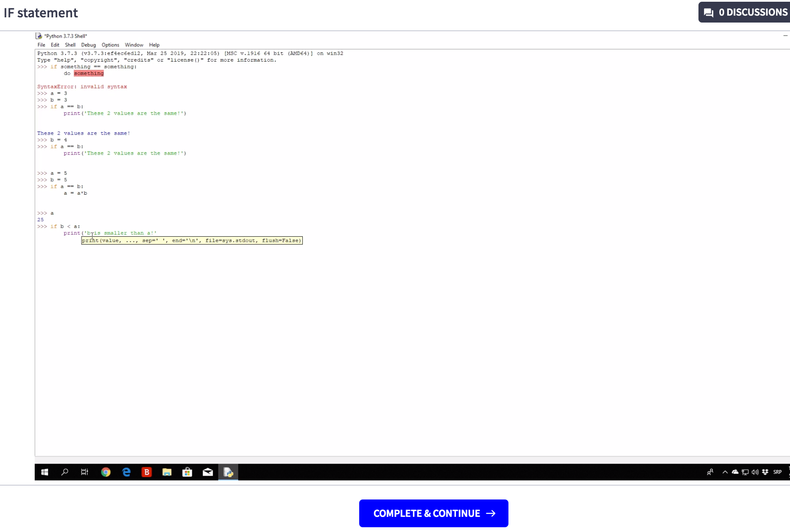Open the Edit menu
This screenshot has height=532, width=790.
point(55,45)
